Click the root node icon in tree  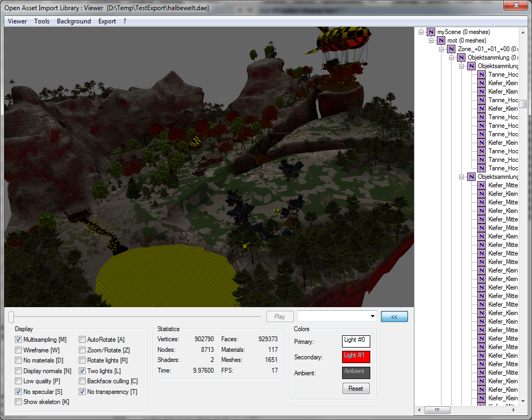click(x=441, y=40)
